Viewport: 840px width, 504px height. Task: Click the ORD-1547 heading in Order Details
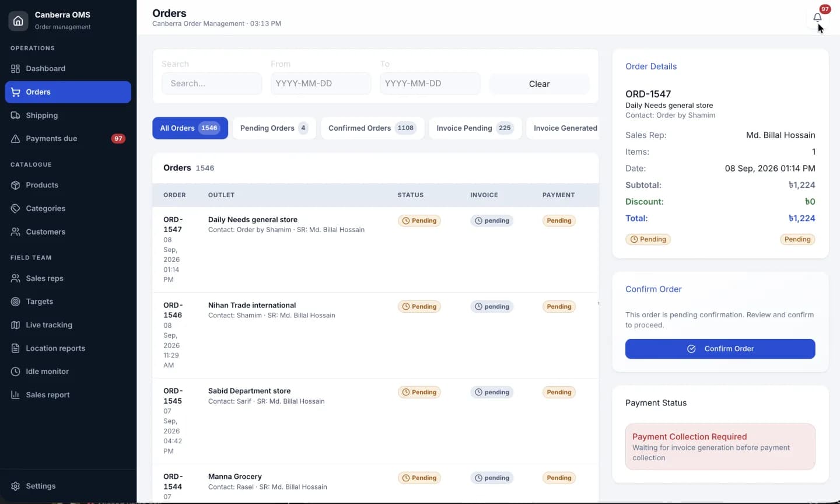click(648, 94)
